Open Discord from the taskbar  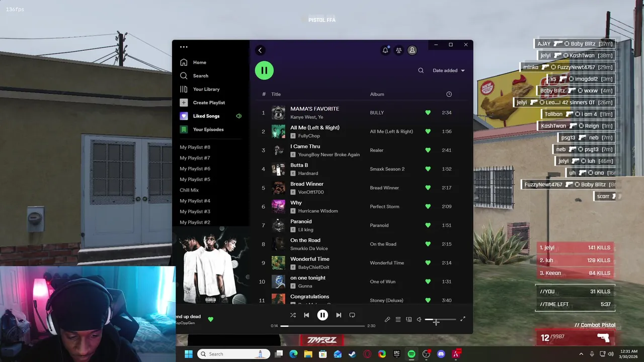[x=441, y=354]
